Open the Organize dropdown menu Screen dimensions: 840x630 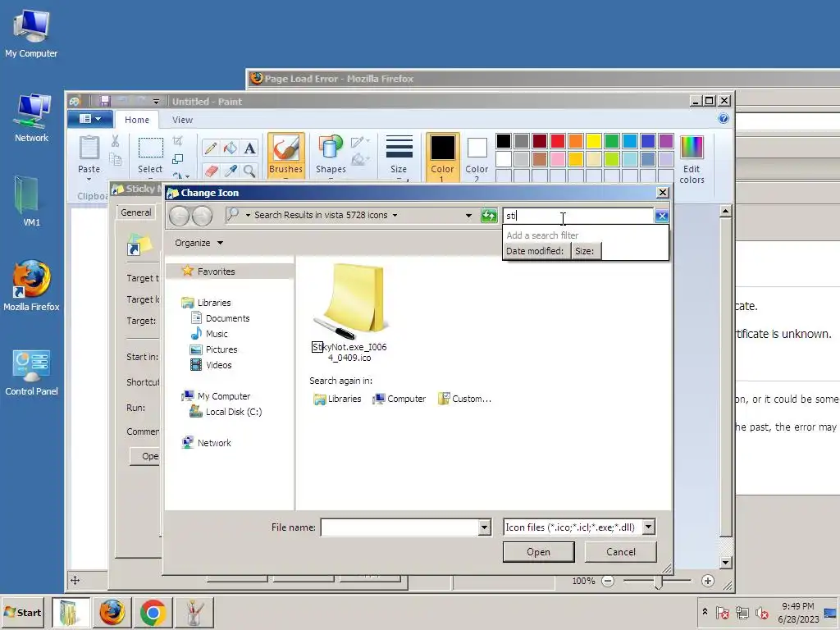[x=199, y=243]
